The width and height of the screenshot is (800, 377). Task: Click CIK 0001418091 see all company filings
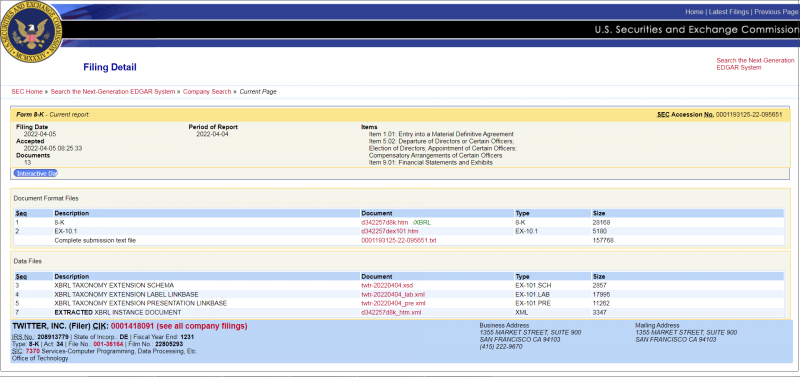(x=179, y=326)
